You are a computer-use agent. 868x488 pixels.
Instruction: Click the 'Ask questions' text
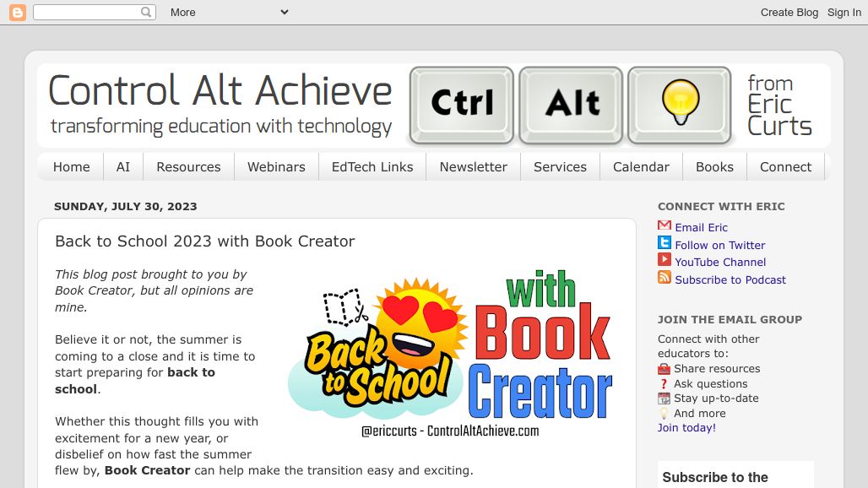[710, 383]
